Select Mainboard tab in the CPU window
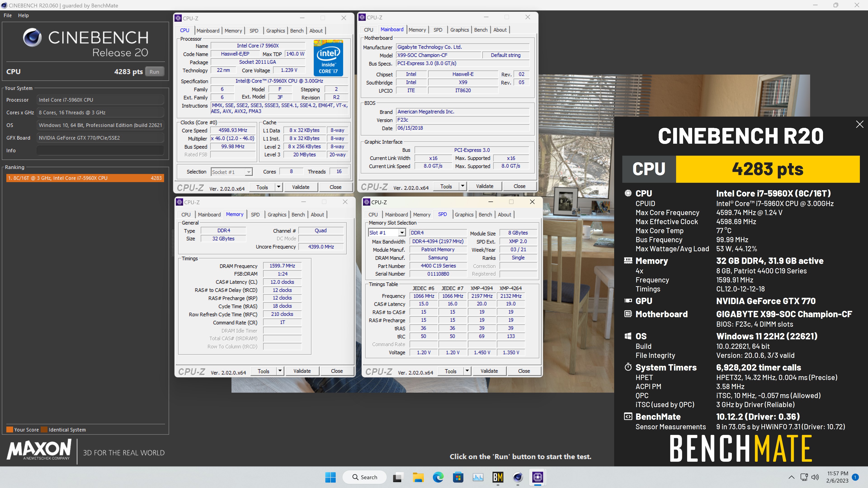Screen dimensions: 868x488 pos(208,31)
